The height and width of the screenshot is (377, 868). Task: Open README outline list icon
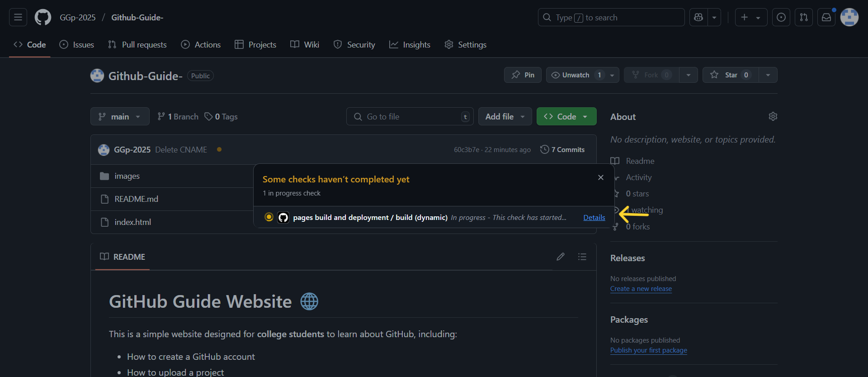point(582,257)
